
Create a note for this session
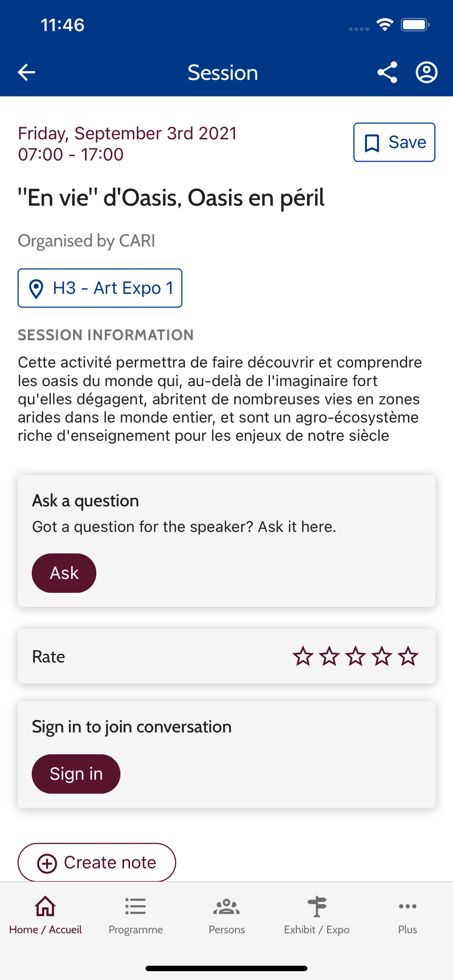(x=97, y=862)
